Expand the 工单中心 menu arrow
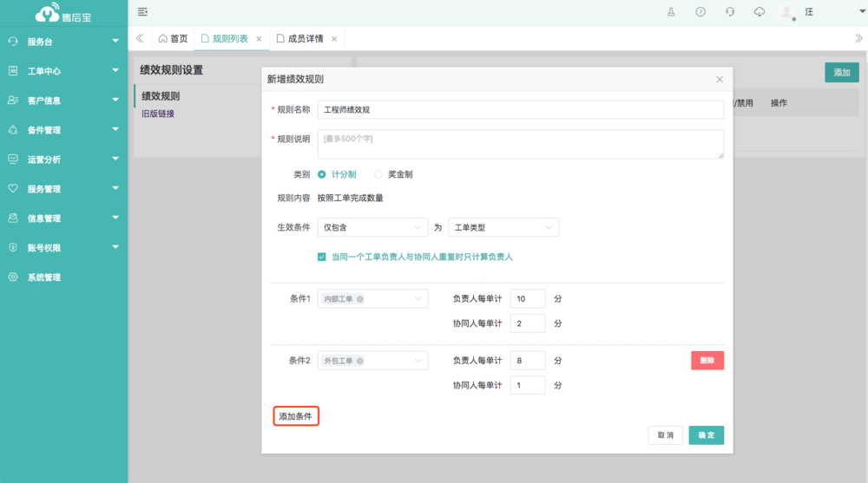 [115, 70]
